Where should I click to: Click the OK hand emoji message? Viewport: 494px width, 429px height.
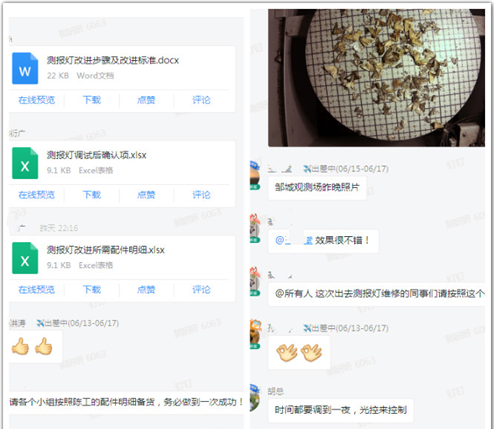(x=299, y=352)
